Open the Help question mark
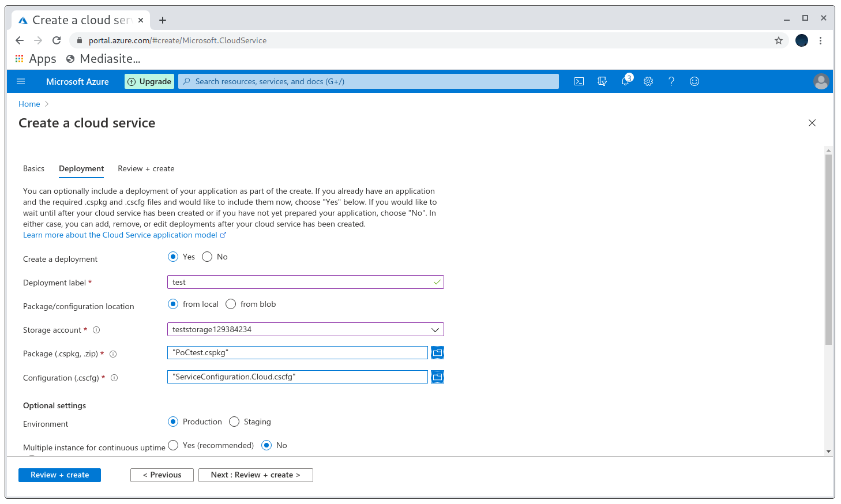Viewport: 841px width, 504px height. click(671, 81)
